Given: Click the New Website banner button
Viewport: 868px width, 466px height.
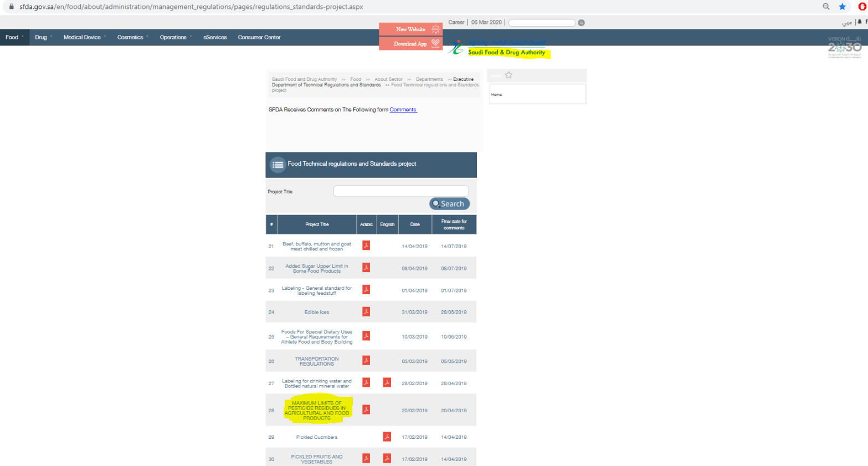Looking at the screenshot, I should [x=410, y=29].
